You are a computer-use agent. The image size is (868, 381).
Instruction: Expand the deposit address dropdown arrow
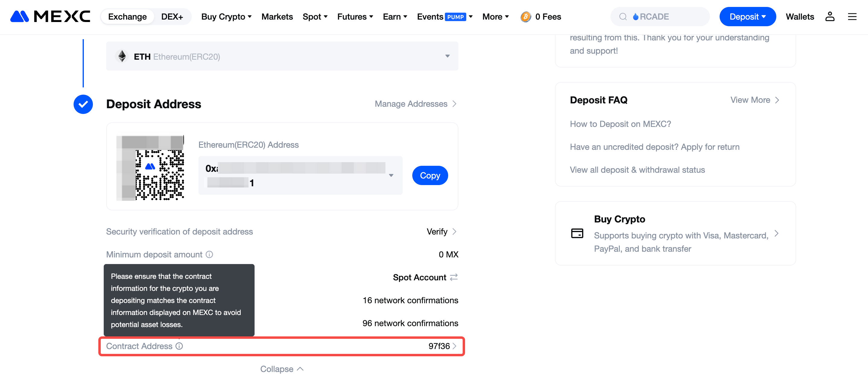tap(391, 175)
